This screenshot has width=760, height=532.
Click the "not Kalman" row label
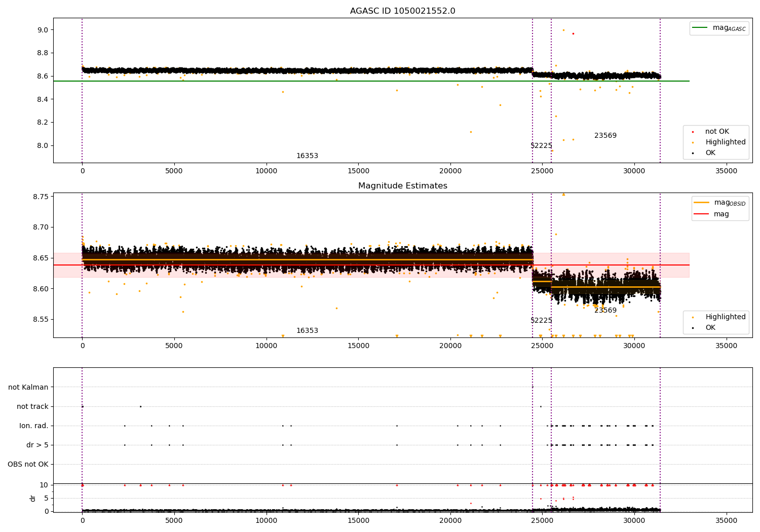click(28, 388)
